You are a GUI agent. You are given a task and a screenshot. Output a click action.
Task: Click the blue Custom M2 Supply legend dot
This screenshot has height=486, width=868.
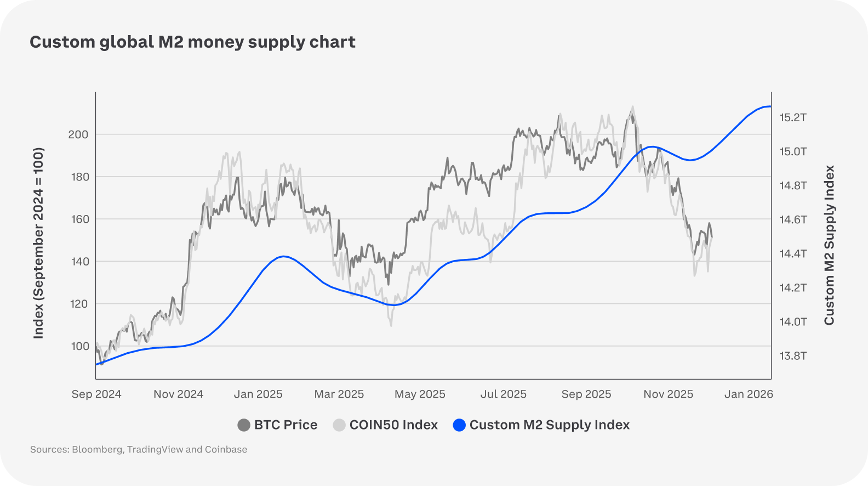click(x=459, y=425)
